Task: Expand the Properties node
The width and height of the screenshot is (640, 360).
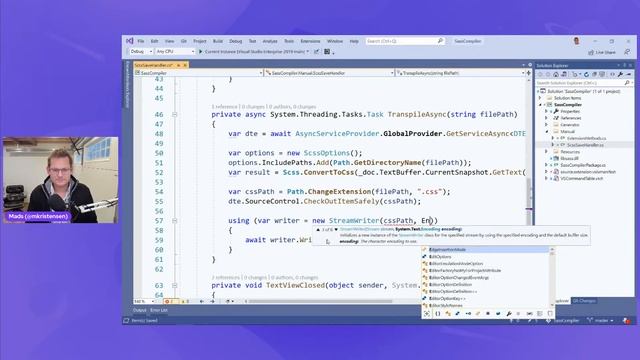Action: (547, 111)
